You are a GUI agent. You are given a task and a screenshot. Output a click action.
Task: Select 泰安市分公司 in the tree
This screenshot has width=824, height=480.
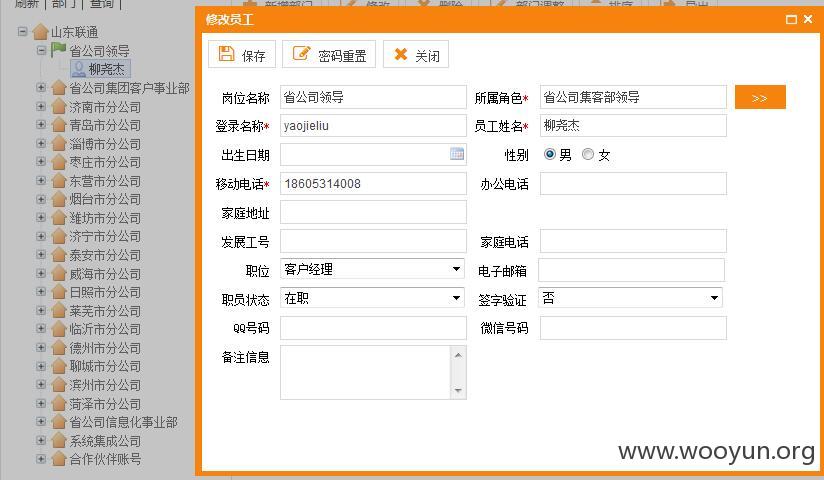click(105, 255)
